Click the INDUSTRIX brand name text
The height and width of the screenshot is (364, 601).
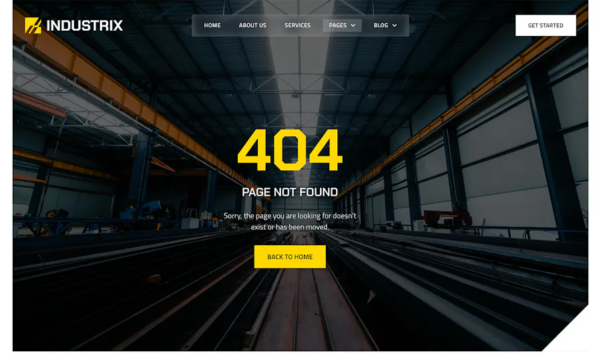pyautogui.click(x=84, y=25)
